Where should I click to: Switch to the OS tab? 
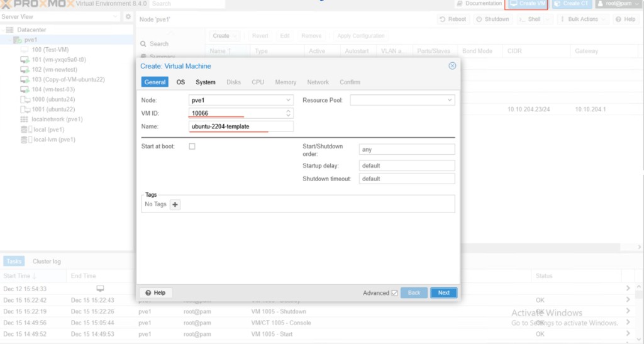180,82
